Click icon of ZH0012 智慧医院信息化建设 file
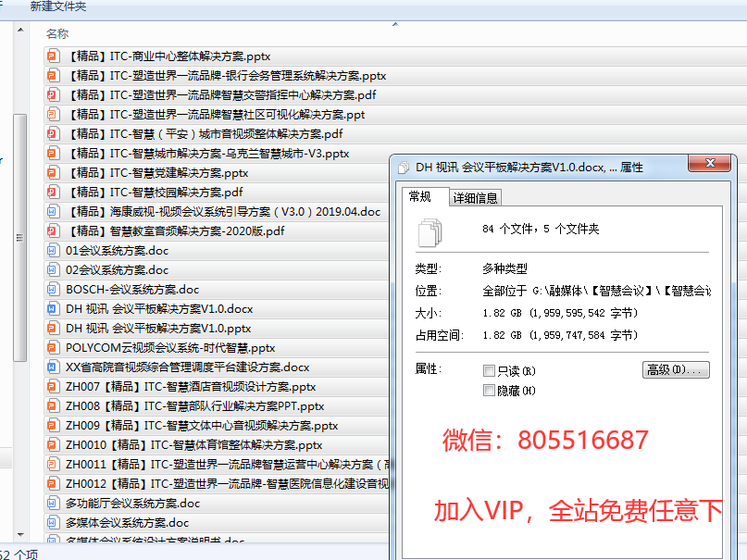747x560 pixels. 53,484
